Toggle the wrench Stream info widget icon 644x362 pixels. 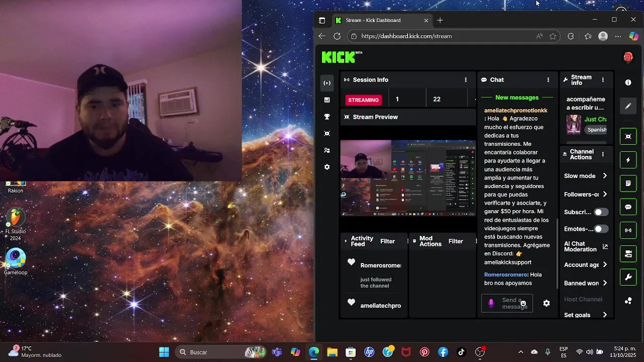tap(628, 277)
